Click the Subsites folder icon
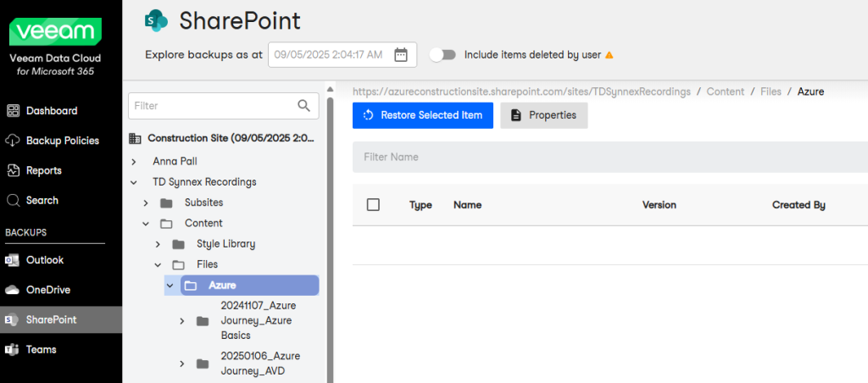The width and height of the screenshot is (868, 383). 166,203
